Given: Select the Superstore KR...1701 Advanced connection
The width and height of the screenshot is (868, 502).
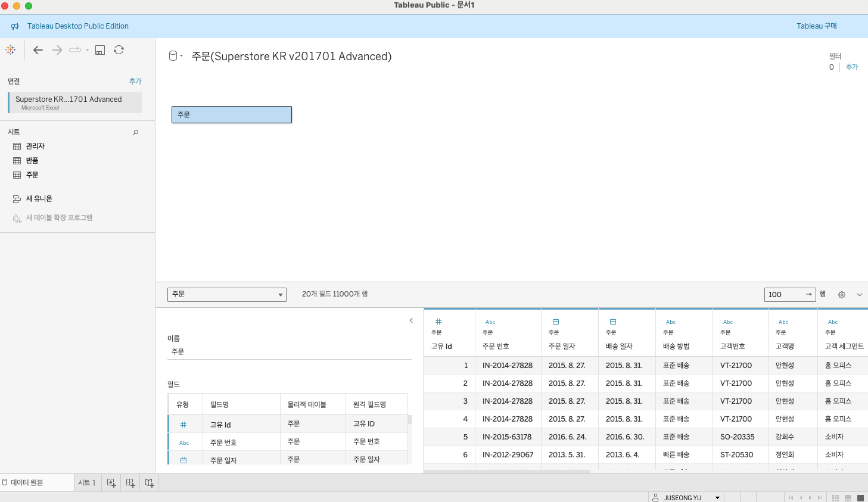Looking at the screenshot, I should click(75, 102).
